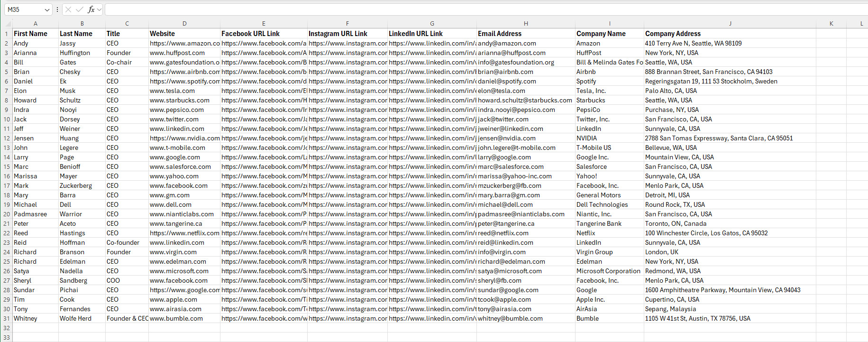The height and width of the screenshot is (342, 868).
Task: Click Sheryl Sandberg's title cell 'COO'
Action: [x=127, y=280]
